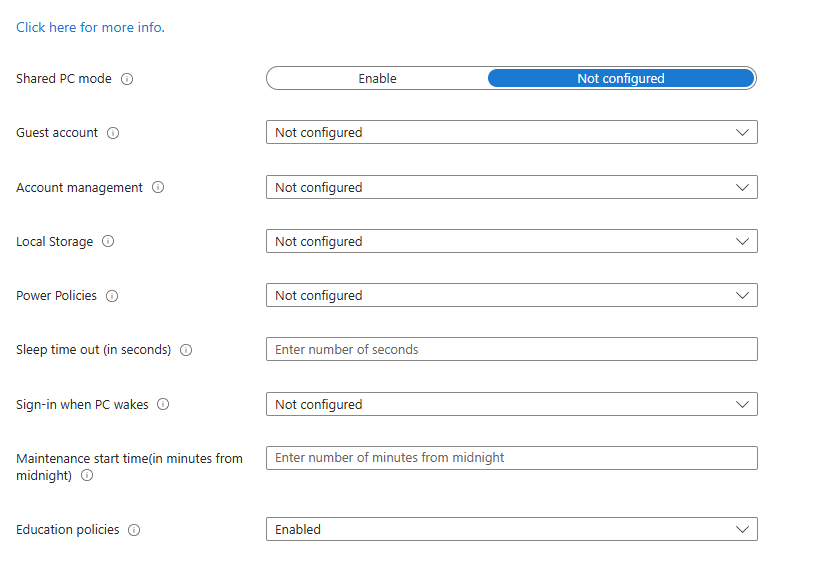Image resolution: width=821 pixels, height=572 pixels.
Task: Open the Sign-in when PC wakes dropdown
Action: coord(512,404)
